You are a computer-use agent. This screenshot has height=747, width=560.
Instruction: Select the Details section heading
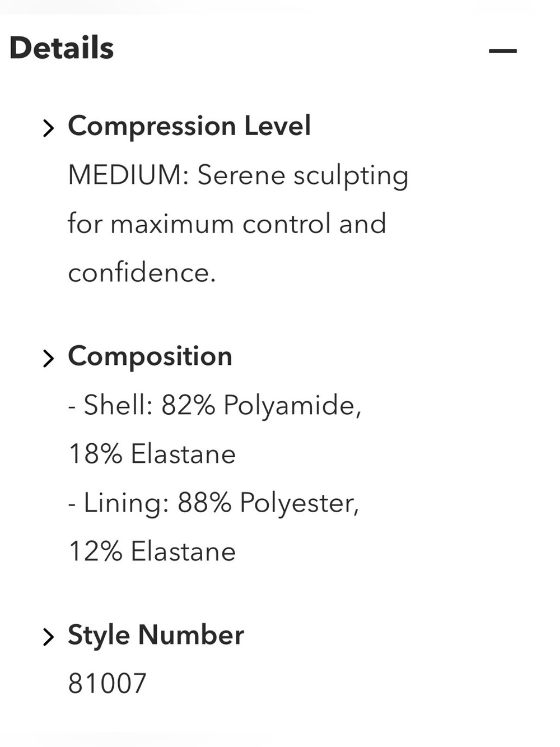click(62, 48)
